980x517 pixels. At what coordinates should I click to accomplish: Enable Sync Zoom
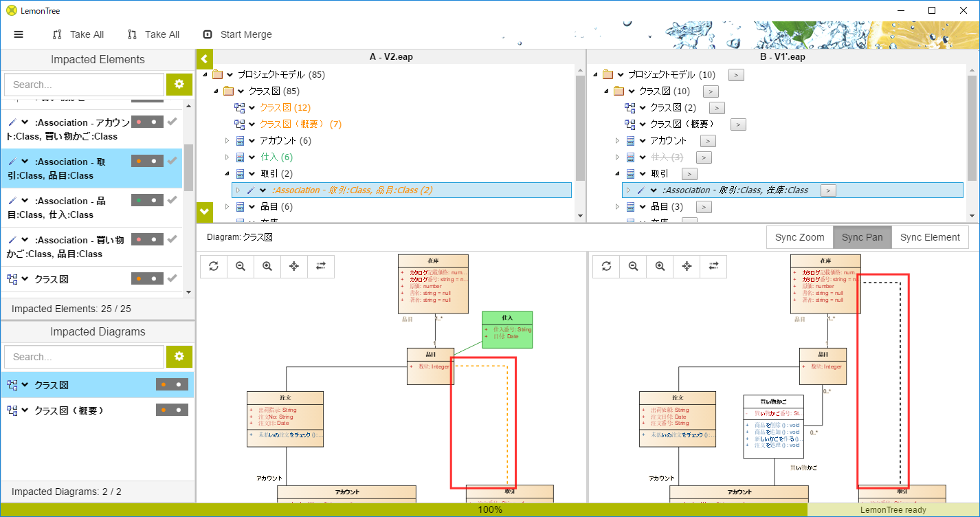799,237
